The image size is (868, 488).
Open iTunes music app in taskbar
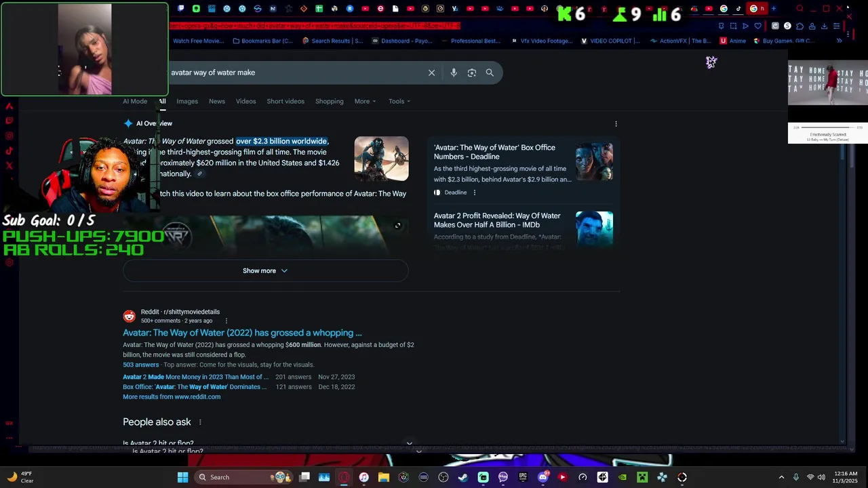(x=363, y=477)
